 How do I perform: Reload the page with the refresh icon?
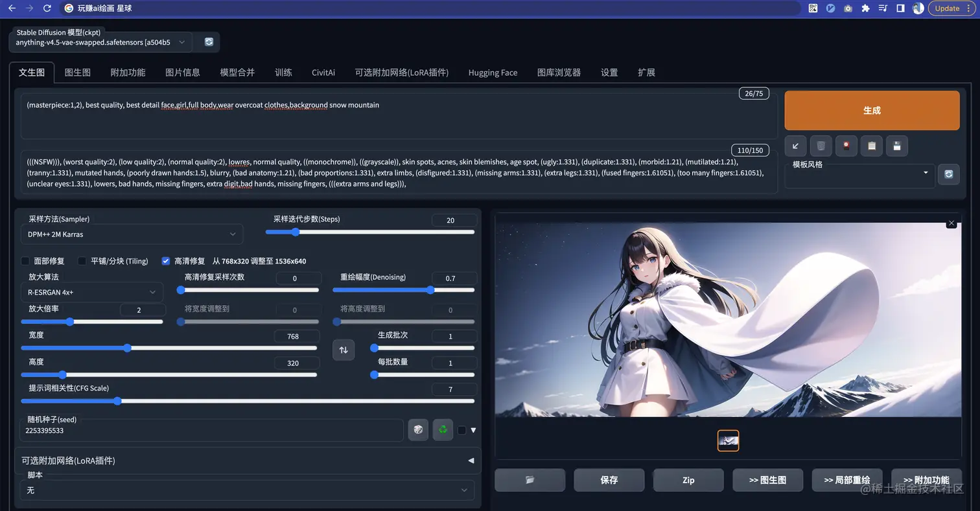47,8
